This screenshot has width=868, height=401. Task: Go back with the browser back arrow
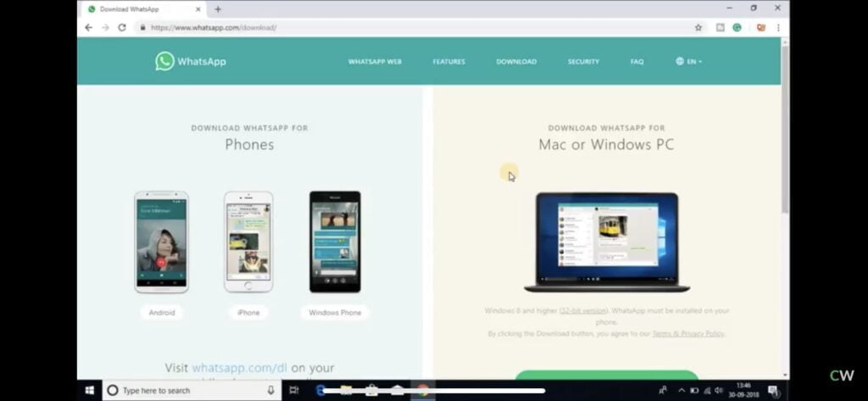[x=88, y=27]
